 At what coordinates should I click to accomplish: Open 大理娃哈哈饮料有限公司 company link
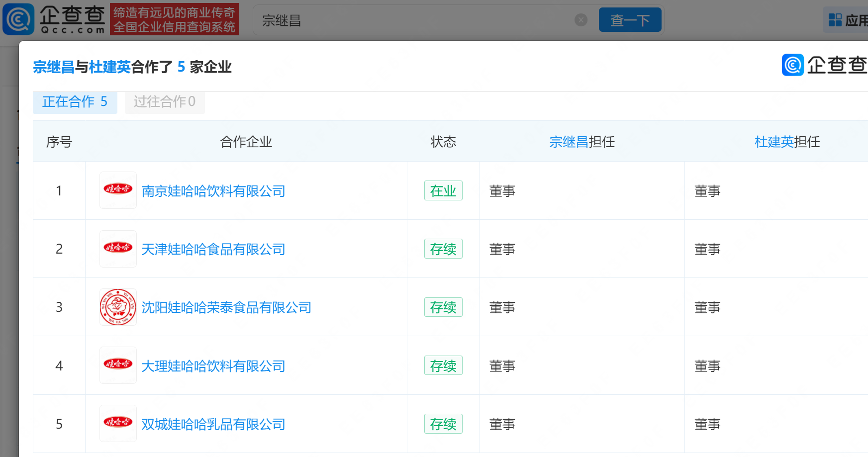pyautogui.click(x=213, y=366)
